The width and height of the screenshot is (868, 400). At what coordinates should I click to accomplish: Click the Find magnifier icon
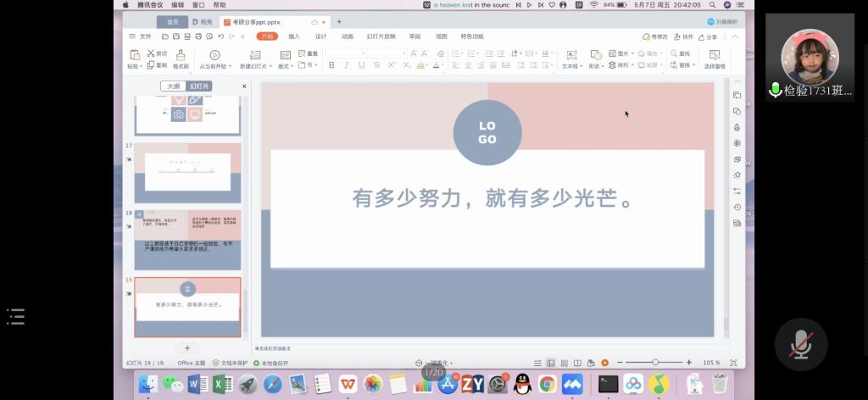pos(675,53)
